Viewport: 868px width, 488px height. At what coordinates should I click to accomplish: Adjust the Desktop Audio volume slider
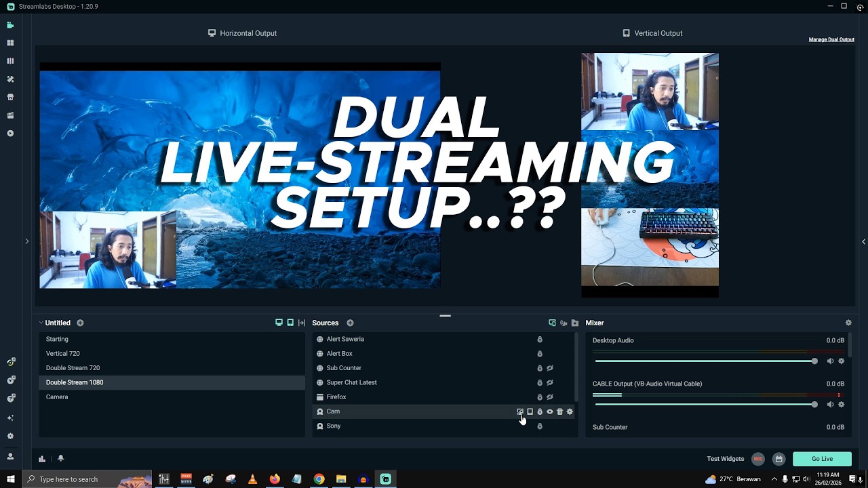[705, 361]
